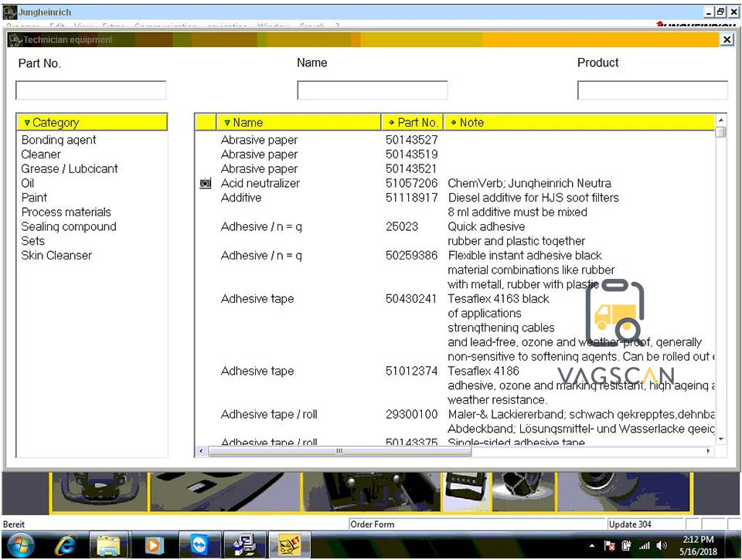Select the Sets category
Screen dimensions: 742x560
[x=32, y=241]
